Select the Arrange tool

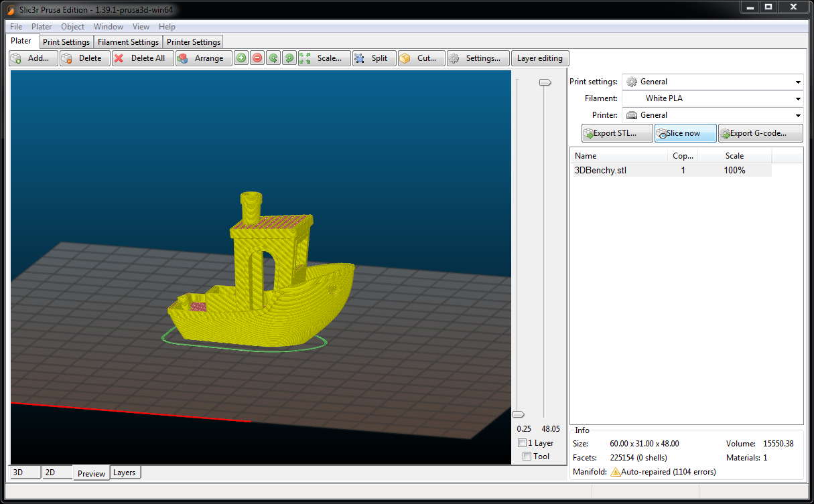tap(203, 58)
